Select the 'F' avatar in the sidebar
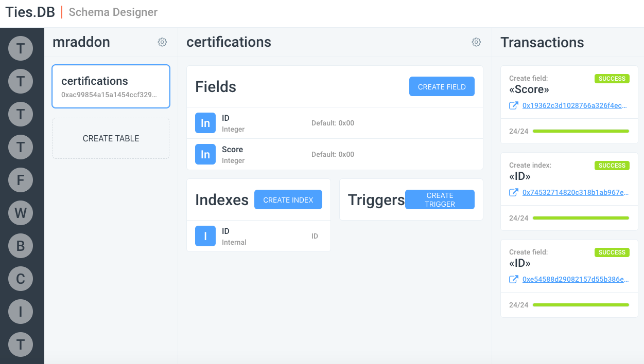The height and width of the screenshot is (364, 644). pyautogui.click(x=21, y=180)
